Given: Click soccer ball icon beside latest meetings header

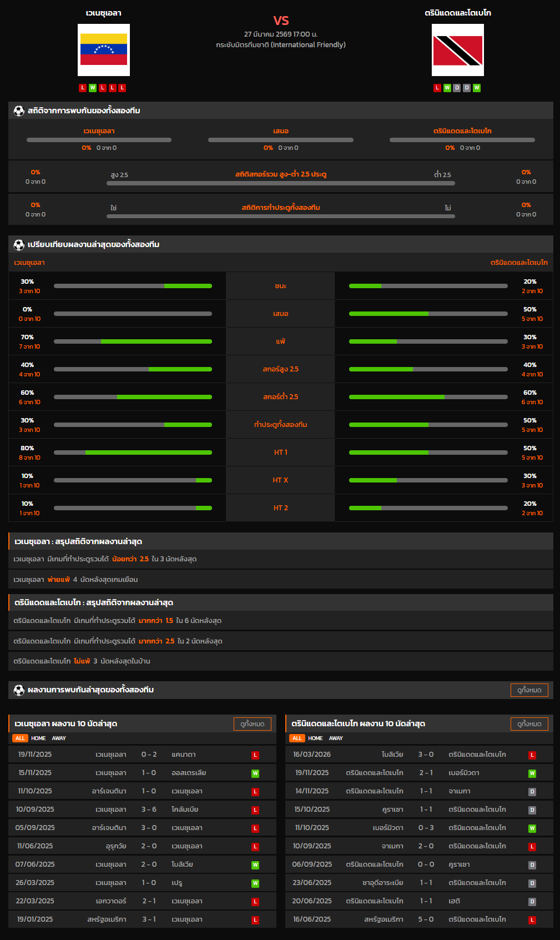Looking at the screenshot, I should pos(19,690).
